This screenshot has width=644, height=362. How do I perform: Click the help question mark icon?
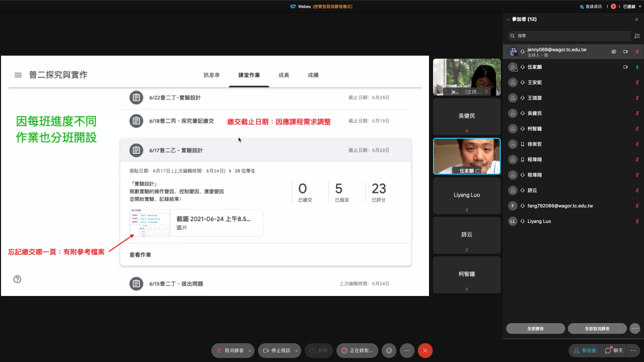pyautogui.click(x=17, y=279)
